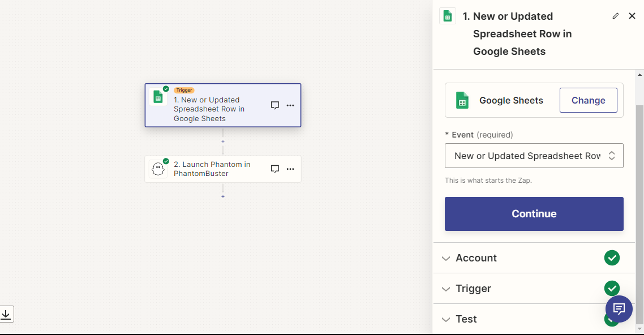Click the orange Trigger badge label
This screenshot has height=335, width=644.
[184, 91]
